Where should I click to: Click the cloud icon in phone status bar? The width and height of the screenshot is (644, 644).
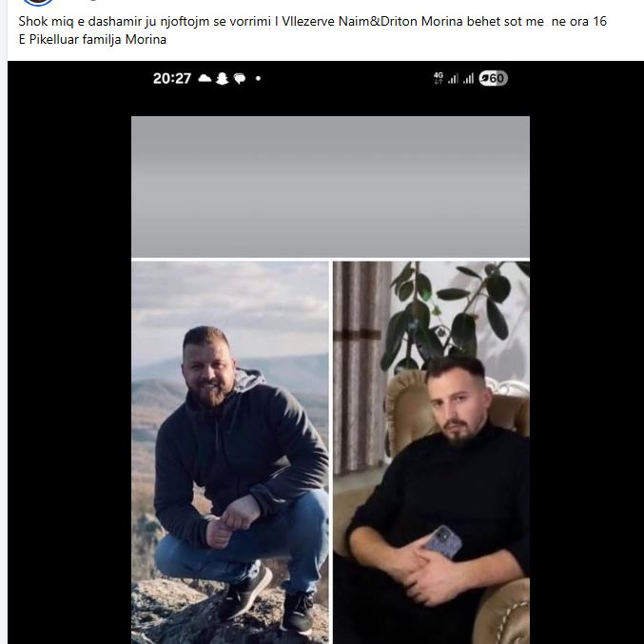coord(205,78)
